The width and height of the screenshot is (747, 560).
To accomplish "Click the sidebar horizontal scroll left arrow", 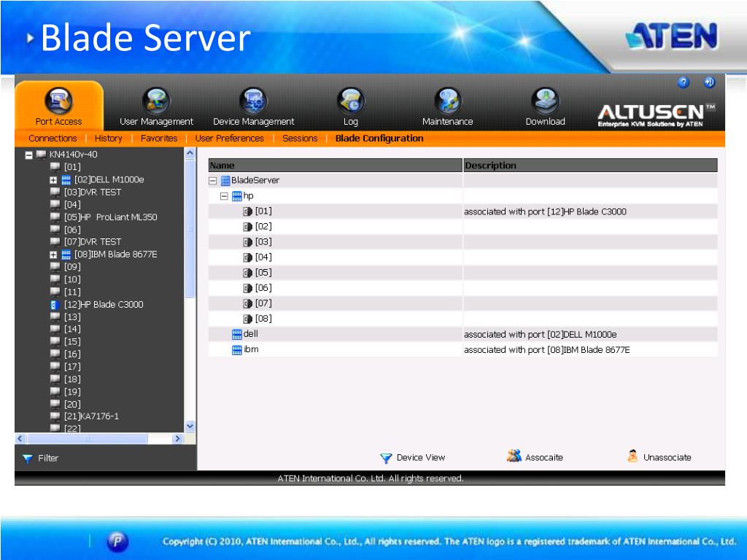I will pos(20,438).
